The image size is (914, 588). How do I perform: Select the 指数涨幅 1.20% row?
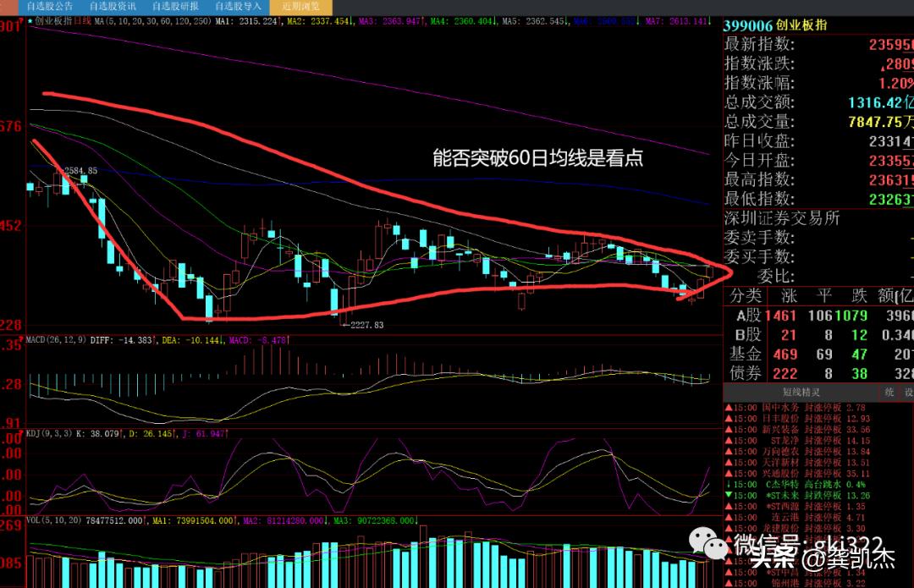click(818, 83)
